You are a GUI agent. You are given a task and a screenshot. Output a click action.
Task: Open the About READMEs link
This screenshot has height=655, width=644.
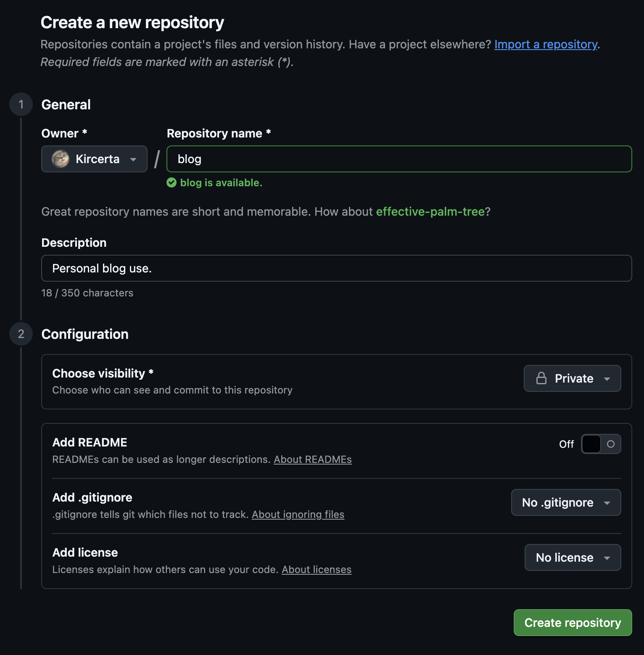pyautogui.click(x=313, y=460)
